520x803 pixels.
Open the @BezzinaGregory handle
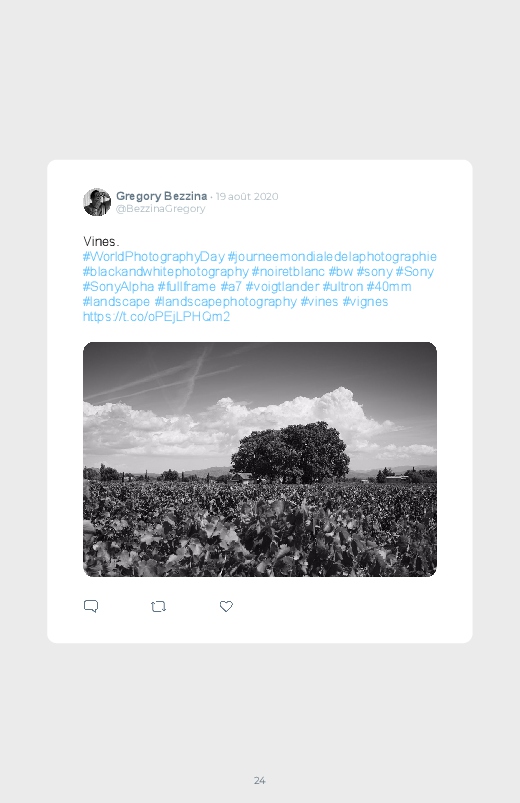click(160, 209)
